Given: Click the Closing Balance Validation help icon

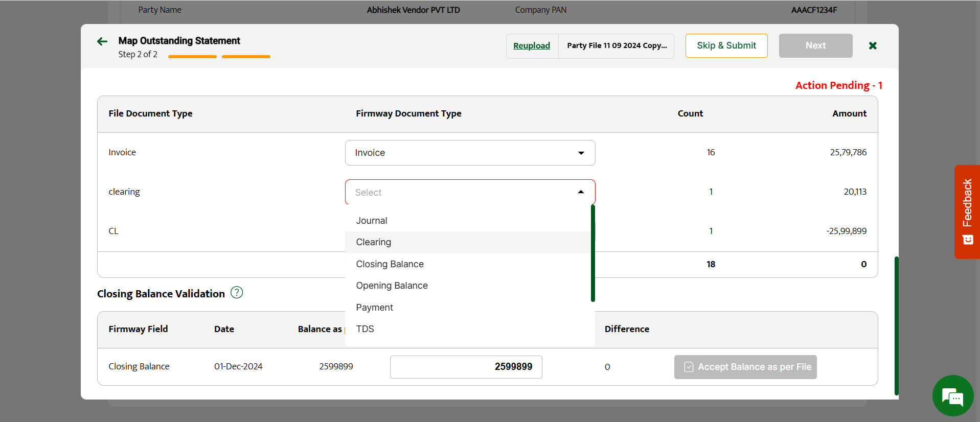Looking at the screenshot, I should (237, 293).
